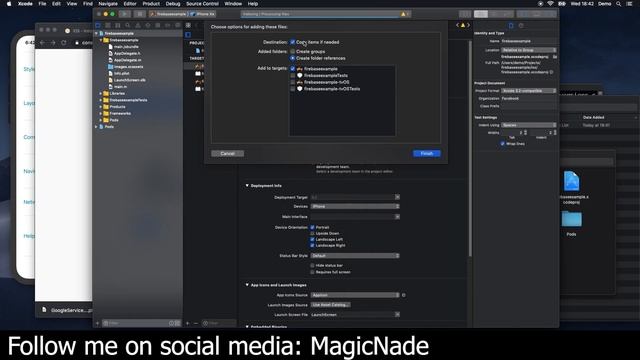This screenshot has height=360, width=640.
Task: Collapse App Icons and Launch Images section
Action: pos(247,285)
